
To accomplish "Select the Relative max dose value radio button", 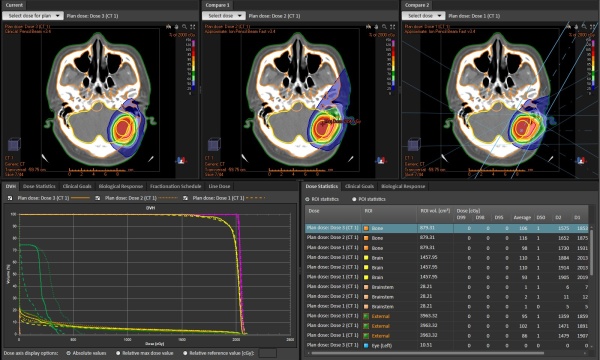I will point(118,353).
